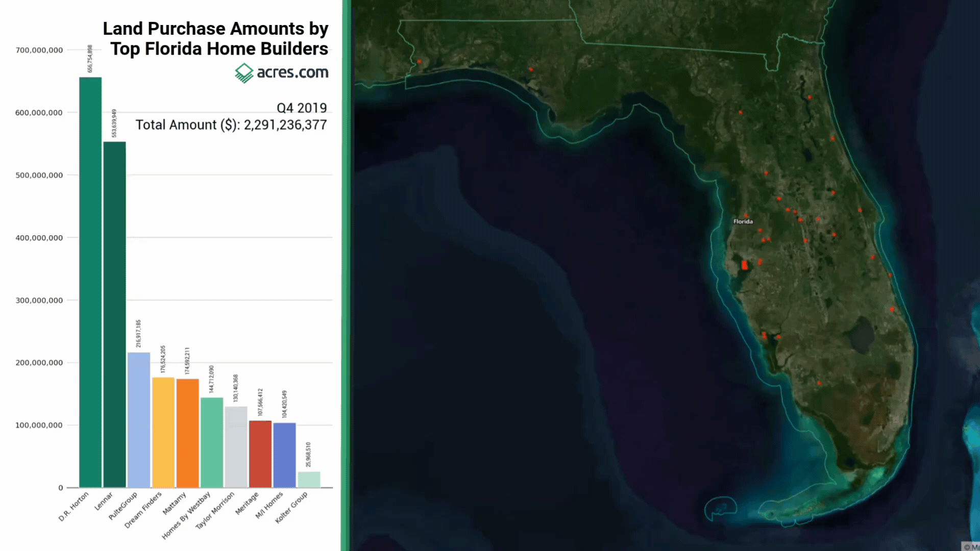Image resolution: width=980 pixels, height=551 pixels.
Task: Click the acres.com logo icon
Action: [244, 73]
